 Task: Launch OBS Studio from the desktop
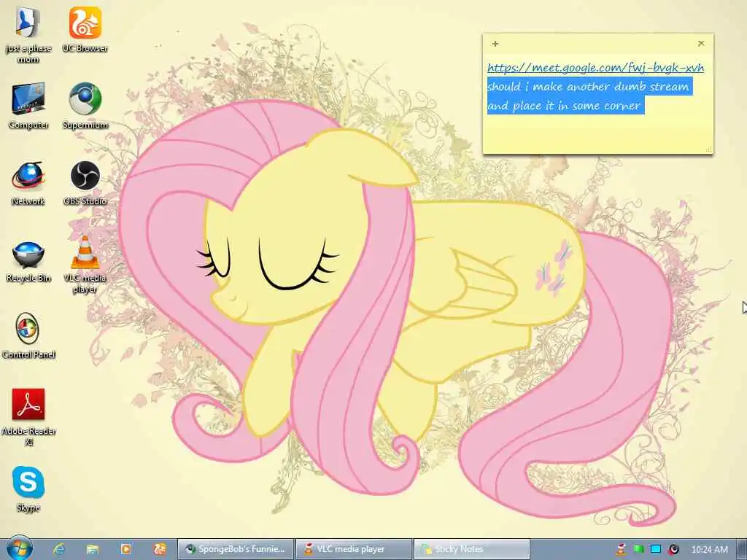(x=85, y=183)
